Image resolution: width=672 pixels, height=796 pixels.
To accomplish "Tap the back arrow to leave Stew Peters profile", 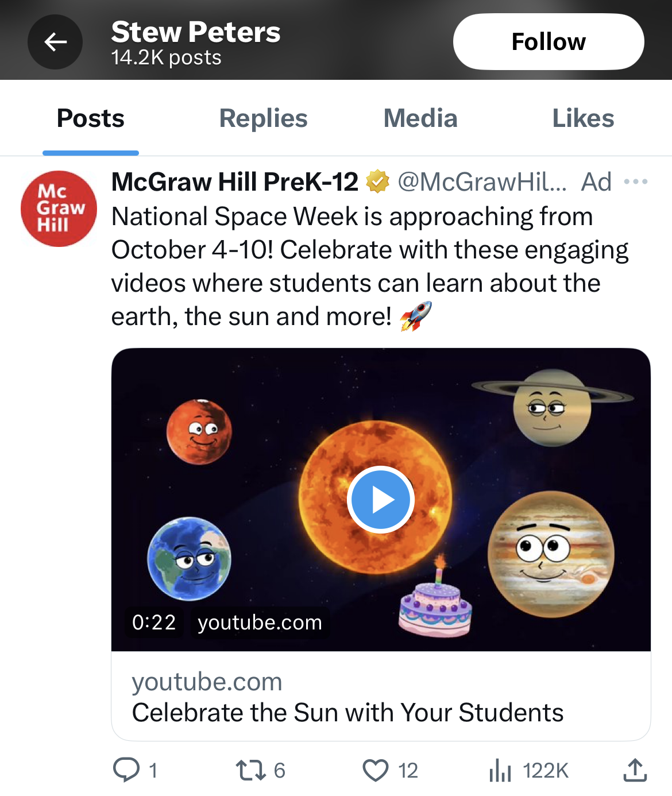I will click(x=55, y=42).
